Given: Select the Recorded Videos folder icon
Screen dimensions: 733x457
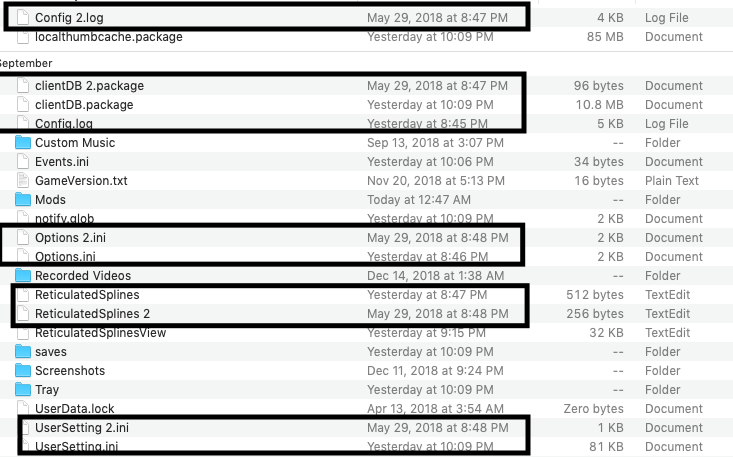Looking at the screenshot, I should tap(23, 276).
